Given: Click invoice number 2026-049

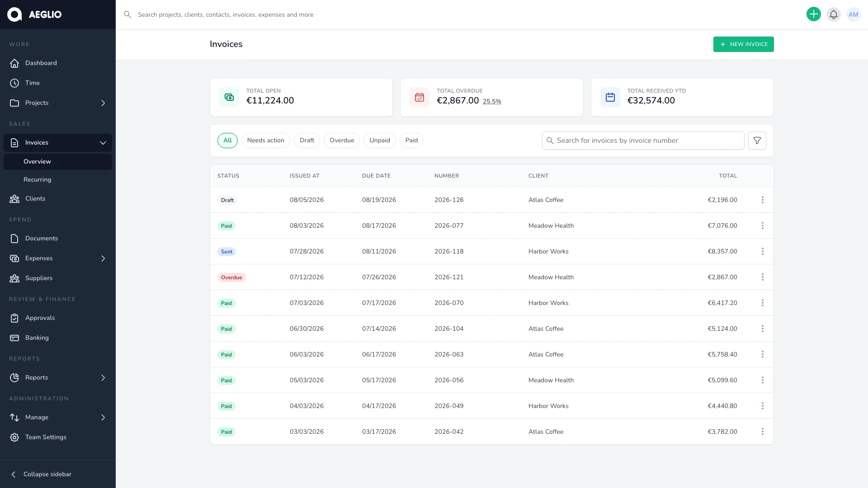Looking at the screenshot, I should [x=449, y=406].
